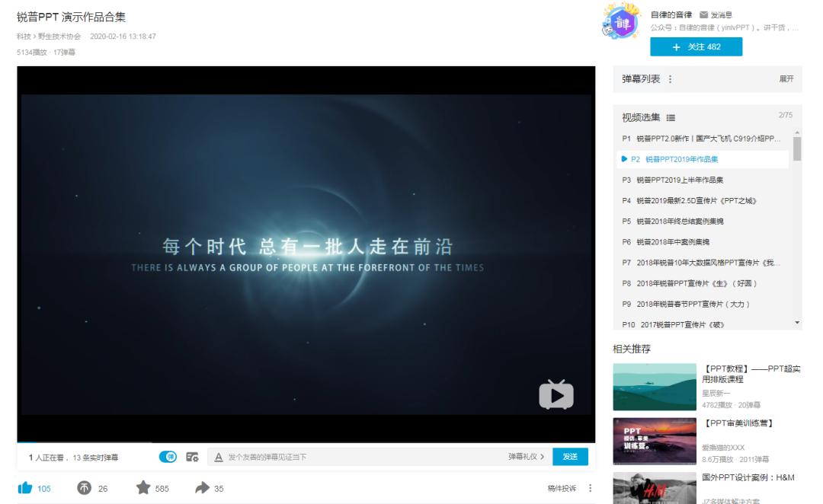Open danmaku display settings icon
Viewport: 823px width, 504px height.
[191, 456]
